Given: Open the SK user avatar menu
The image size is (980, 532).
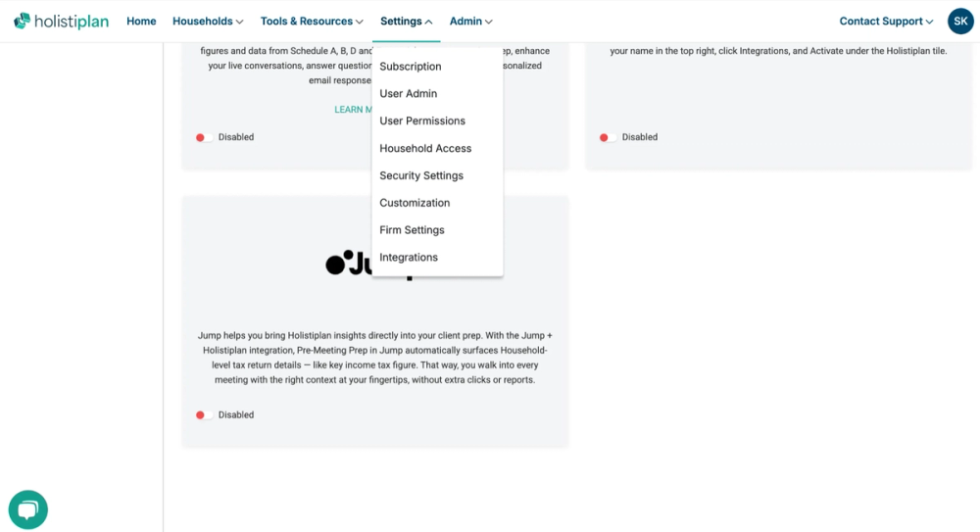Looking at the screenshot, I should [960, 22].
